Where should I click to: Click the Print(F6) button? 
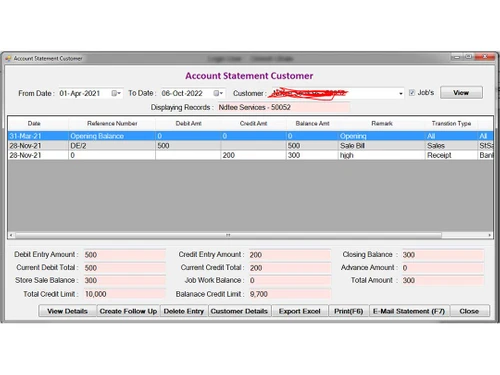(348, 311)
